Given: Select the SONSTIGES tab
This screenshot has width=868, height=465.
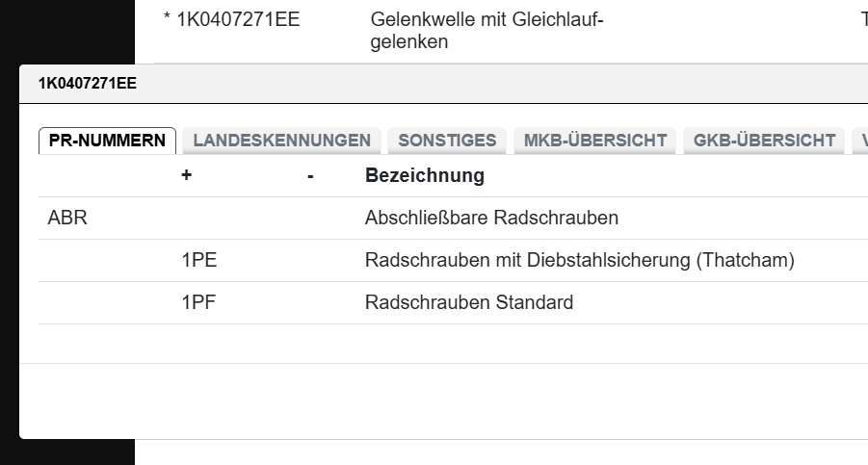Looking at the screenshot, I should 447,141.
